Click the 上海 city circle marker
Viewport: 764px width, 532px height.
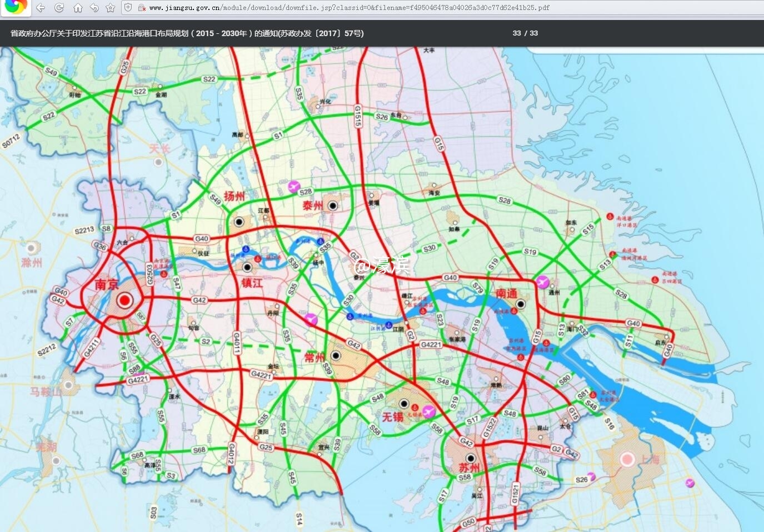click(627, 459)
